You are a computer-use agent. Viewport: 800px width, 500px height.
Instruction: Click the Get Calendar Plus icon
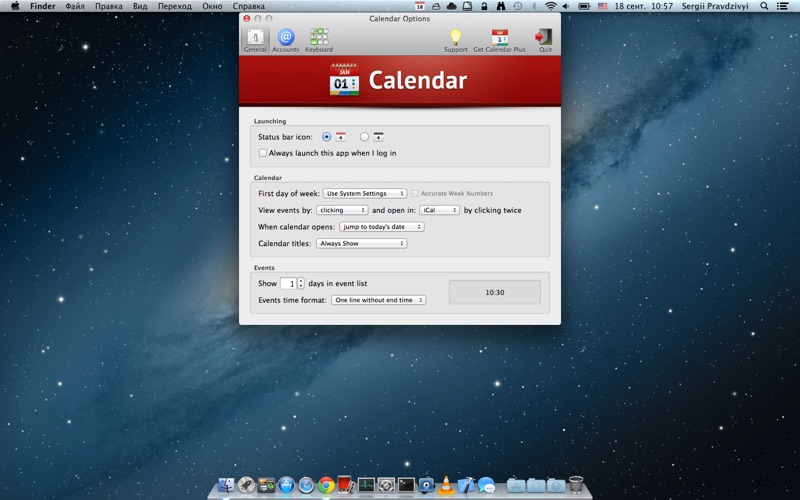pos(499,40)
